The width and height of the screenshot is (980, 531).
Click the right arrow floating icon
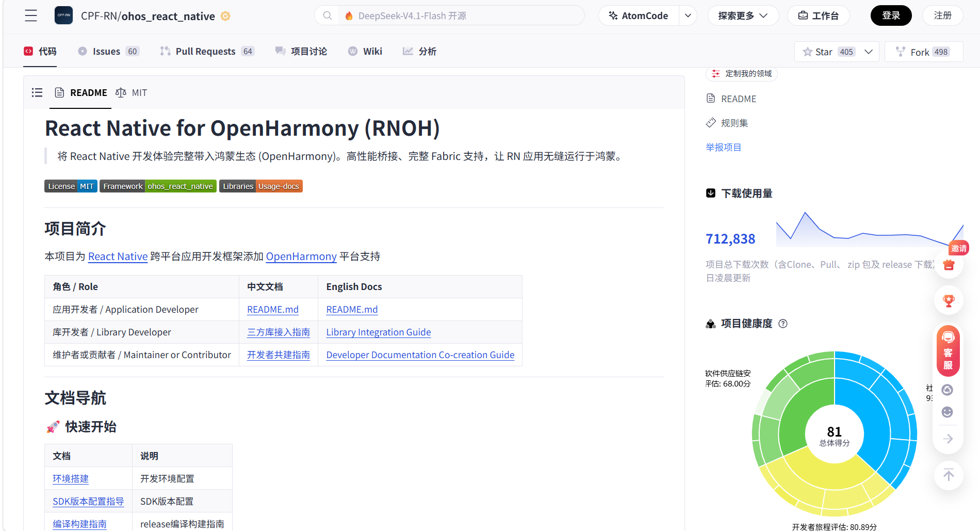[x=948, y=439]
